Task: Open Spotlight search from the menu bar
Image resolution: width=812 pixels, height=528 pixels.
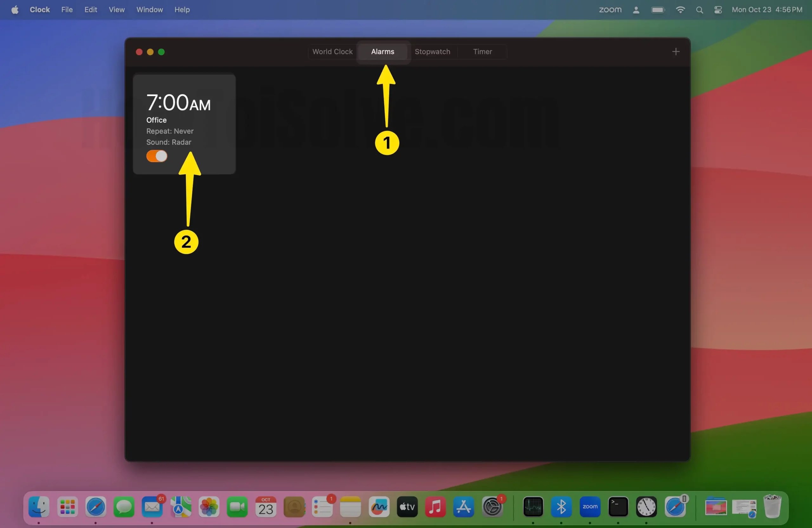Action: pyautogui.click(x=699, y=10)
